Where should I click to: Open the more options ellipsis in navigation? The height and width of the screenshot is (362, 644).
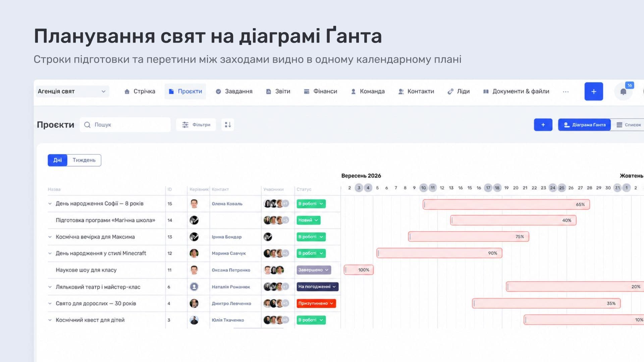point(566,92)
